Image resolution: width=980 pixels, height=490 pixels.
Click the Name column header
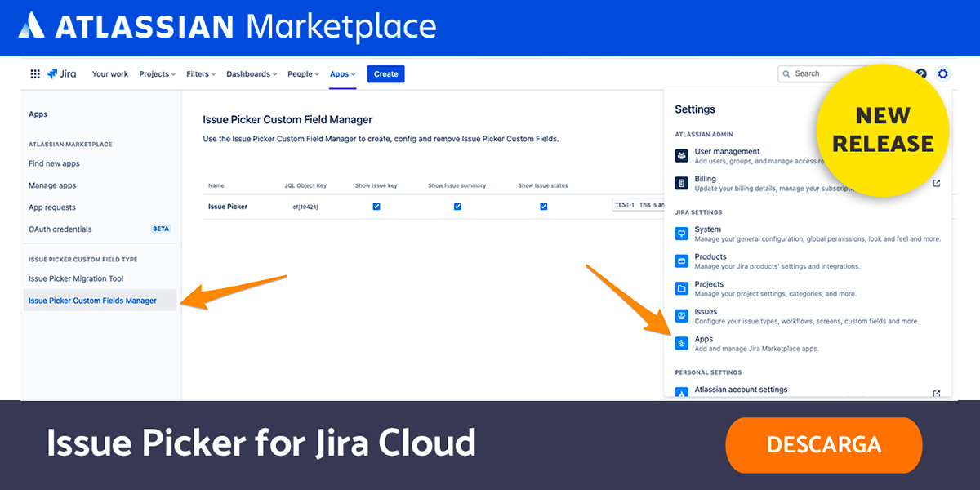(216, 185)
